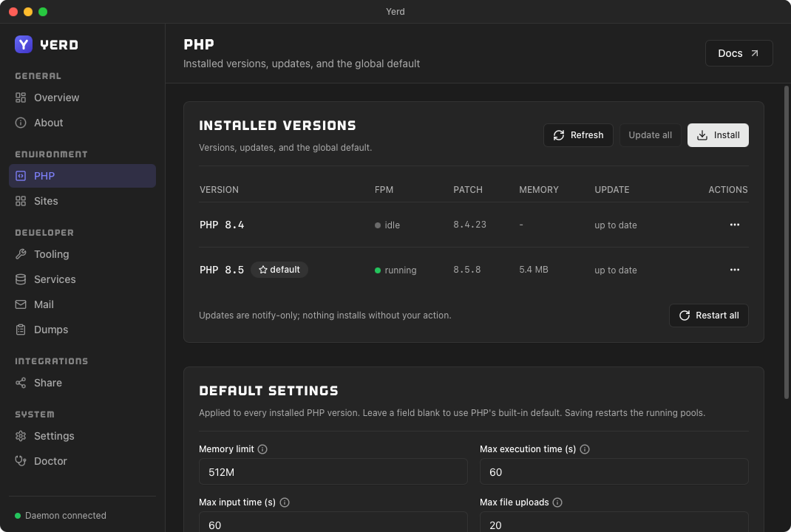Click the MEMORY column header
This screenshot has height=532, width=791.
point(539,190)
